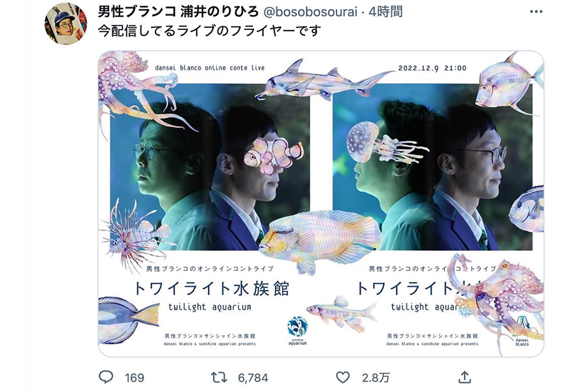Image resolution: width=588 pixels, height=392 pixels.
Task: Click the 169 reply count
Action: pyautogui.click(x=134, y=378)
